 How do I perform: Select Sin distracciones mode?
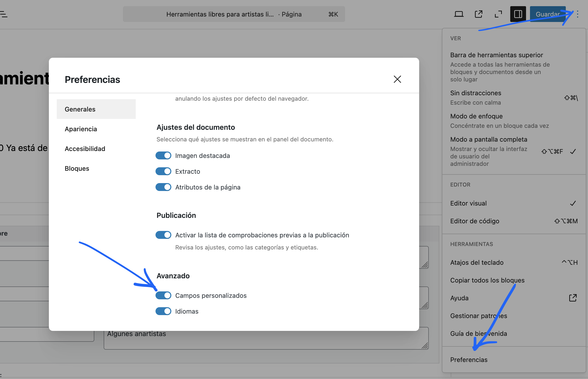click(514, 97)
